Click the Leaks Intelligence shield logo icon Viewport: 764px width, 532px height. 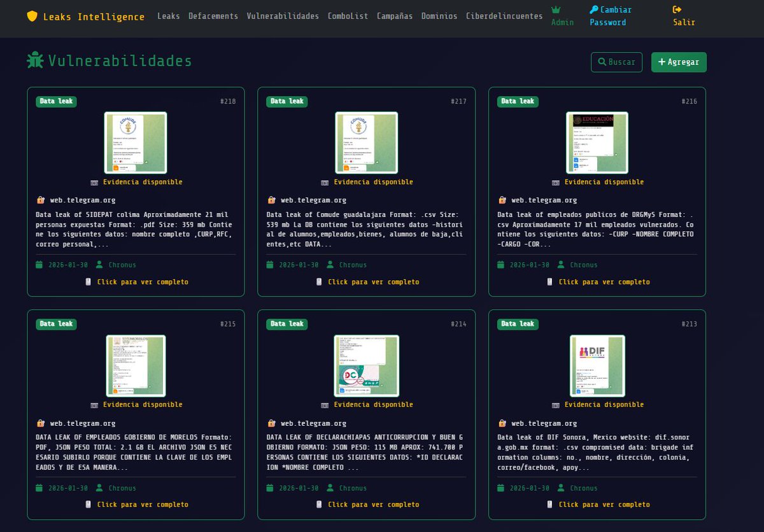coord(32,17)
